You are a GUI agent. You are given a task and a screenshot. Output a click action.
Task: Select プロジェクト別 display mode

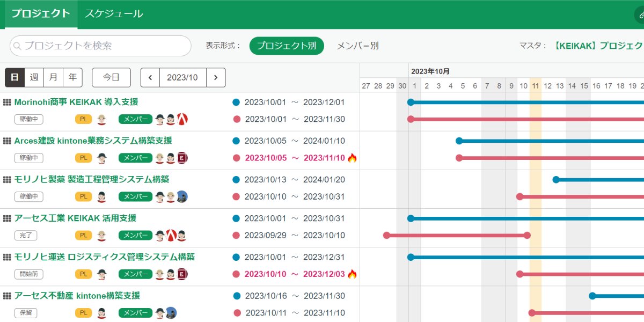pos(287,46)
